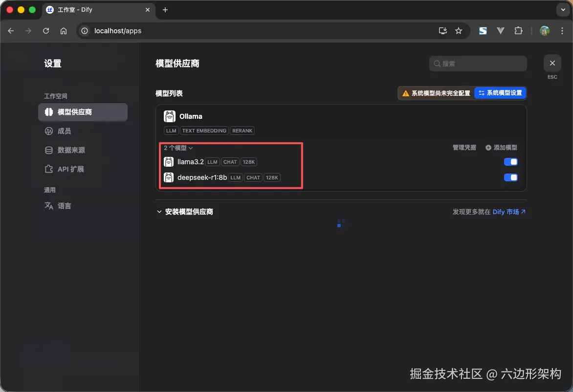The width and height of the screenshot is (573, 392).
Task: Bookmark this page with the star icon
Action: coord(459,31)
